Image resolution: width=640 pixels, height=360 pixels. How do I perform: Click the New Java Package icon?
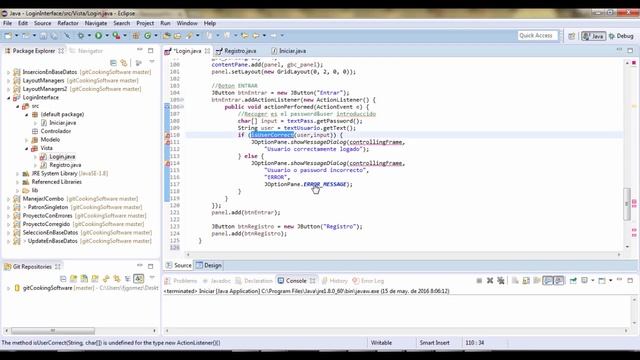point(136,36)
